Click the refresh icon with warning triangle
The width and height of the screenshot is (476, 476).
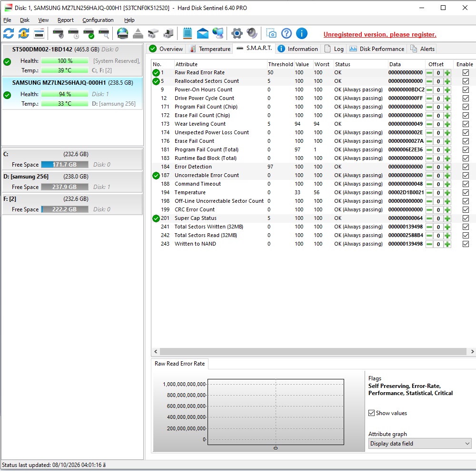(x=24, y=33)
